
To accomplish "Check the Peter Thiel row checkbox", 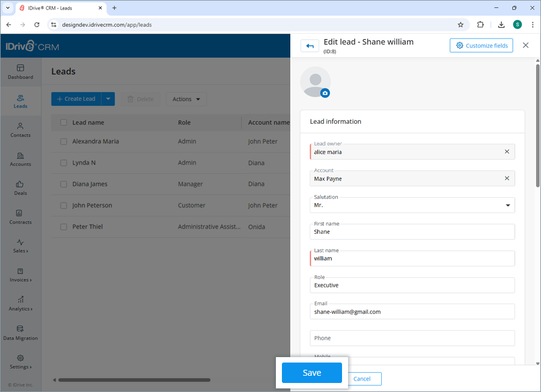I will [63, 227].
